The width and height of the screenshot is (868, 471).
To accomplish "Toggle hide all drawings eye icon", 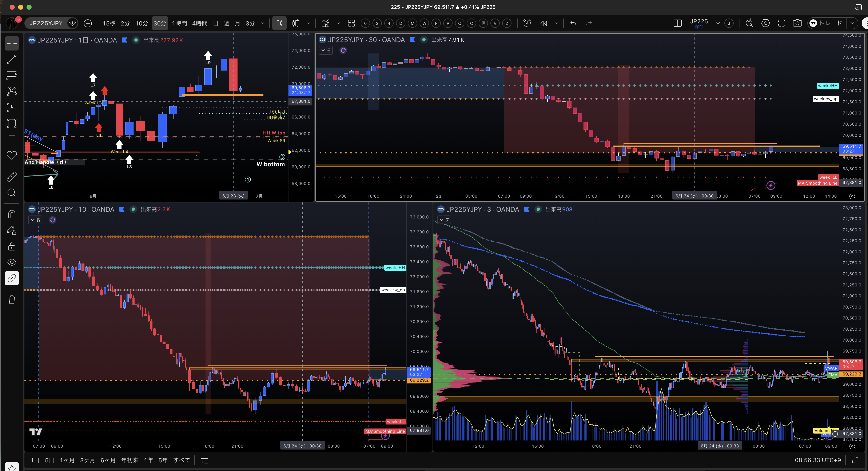I will point(12,262).
